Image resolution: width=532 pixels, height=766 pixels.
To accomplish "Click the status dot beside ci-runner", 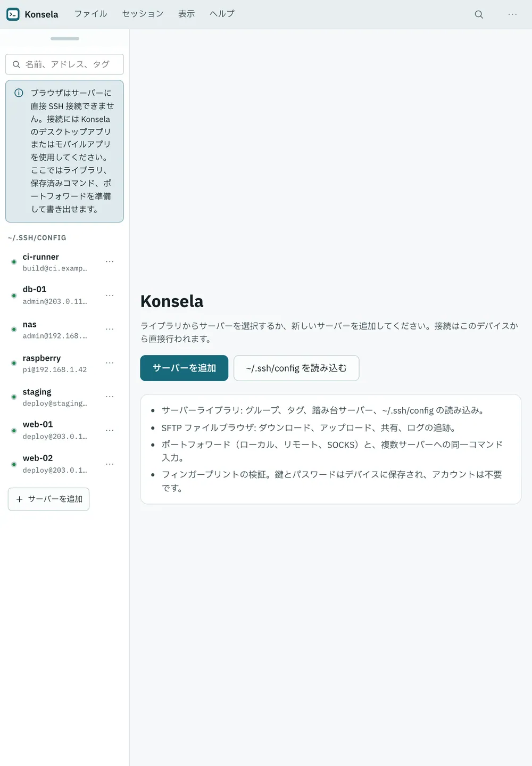I will 14,262.
